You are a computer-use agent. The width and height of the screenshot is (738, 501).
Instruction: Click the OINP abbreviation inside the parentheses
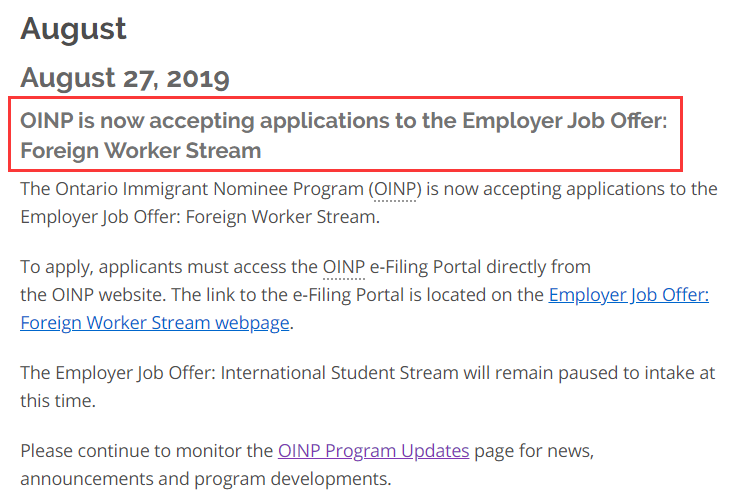(x=395, y=188)
